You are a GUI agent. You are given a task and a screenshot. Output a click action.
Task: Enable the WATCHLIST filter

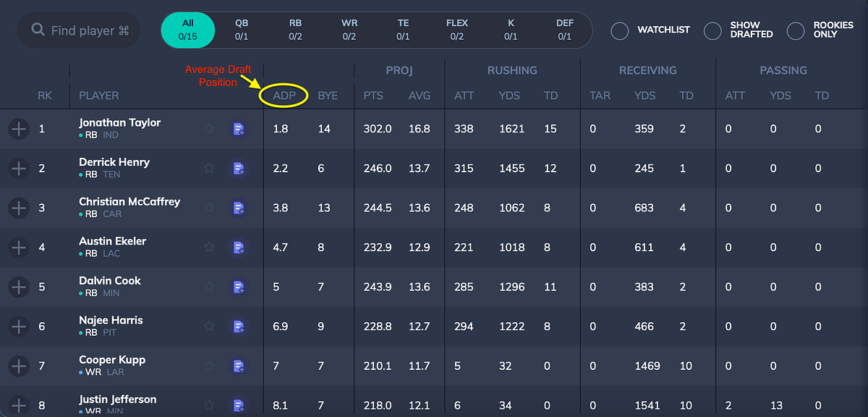pyautogui.click(x=619, y=30)
